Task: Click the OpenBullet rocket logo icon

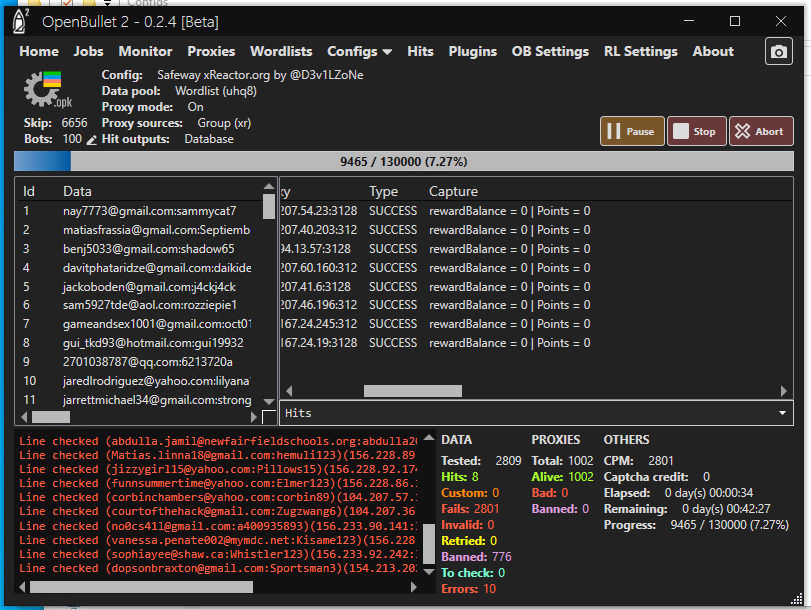Action: [20, 22]
